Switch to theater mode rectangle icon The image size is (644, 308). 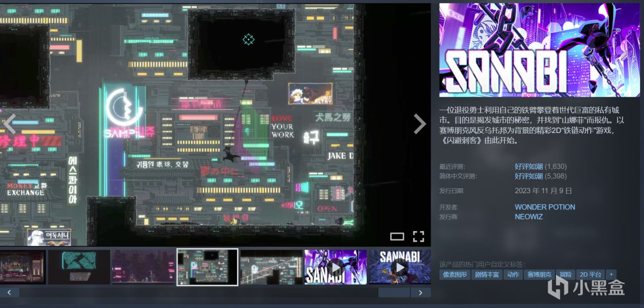(397, 237)
